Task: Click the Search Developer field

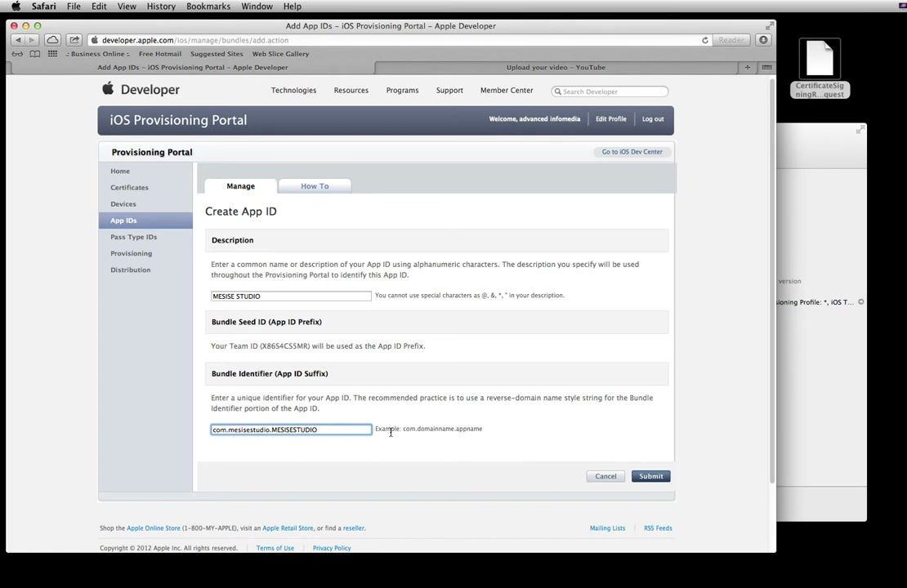Action: click(610, 91)
